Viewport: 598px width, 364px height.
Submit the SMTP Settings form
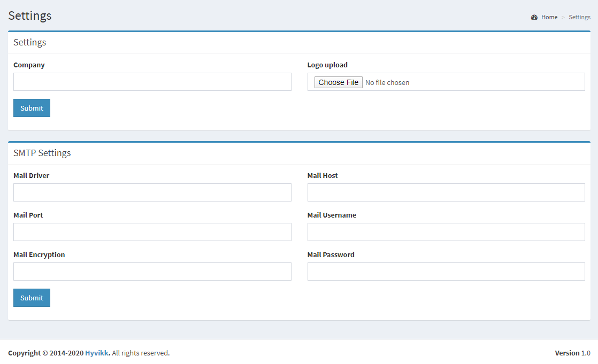(32, 298)
